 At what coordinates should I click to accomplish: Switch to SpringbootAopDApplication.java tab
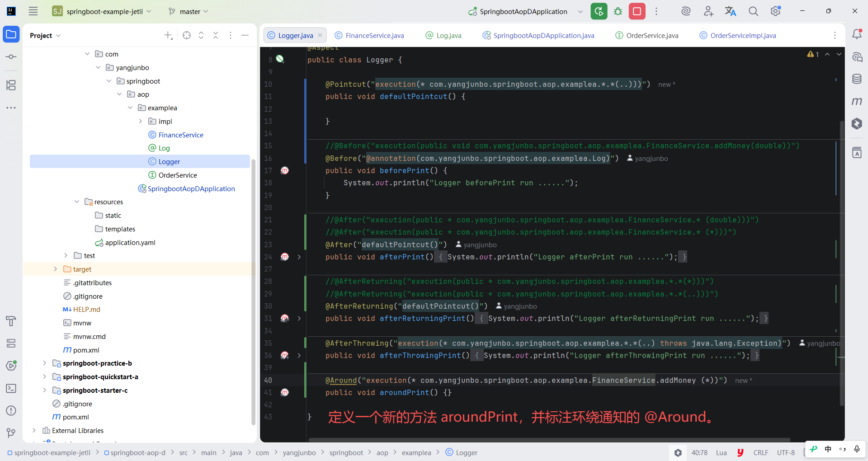coord(538,35)
